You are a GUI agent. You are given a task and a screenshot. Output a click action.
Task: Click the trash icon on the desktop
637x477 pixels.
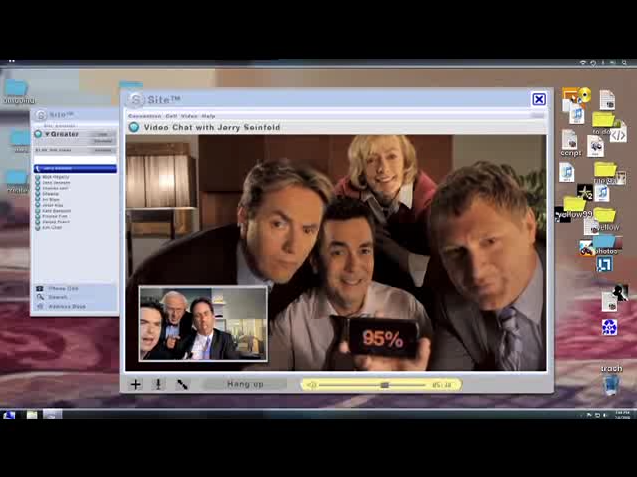coord(611,385)
